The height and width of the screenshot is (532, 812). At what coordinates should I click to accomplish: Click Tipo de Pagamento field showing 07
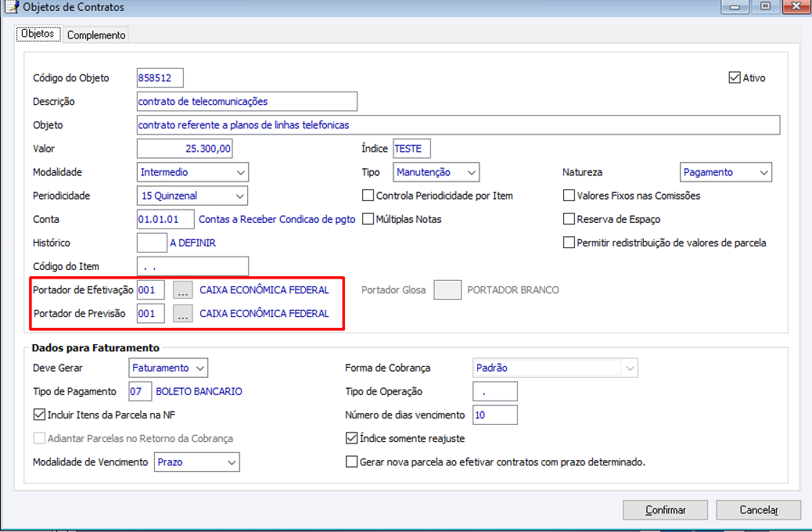140,391
